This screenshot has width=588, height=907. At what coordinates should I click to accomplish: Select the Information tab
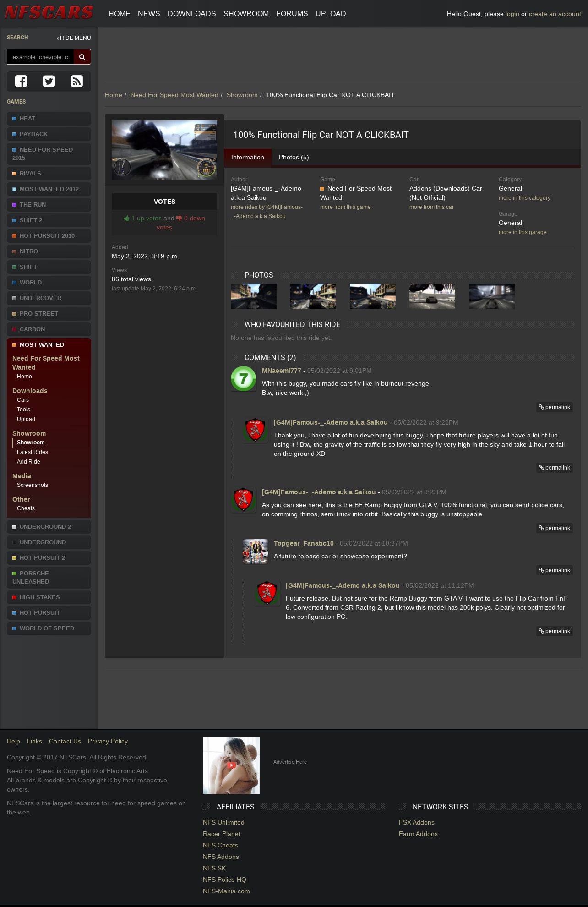click(247, 157)
